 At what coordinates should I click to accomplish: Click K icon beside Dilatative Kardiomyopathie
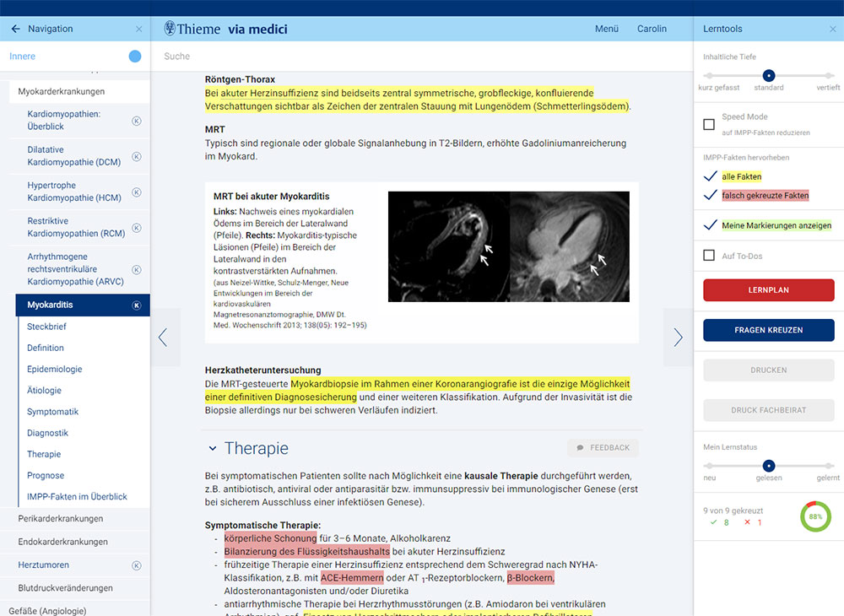point(137,157)
